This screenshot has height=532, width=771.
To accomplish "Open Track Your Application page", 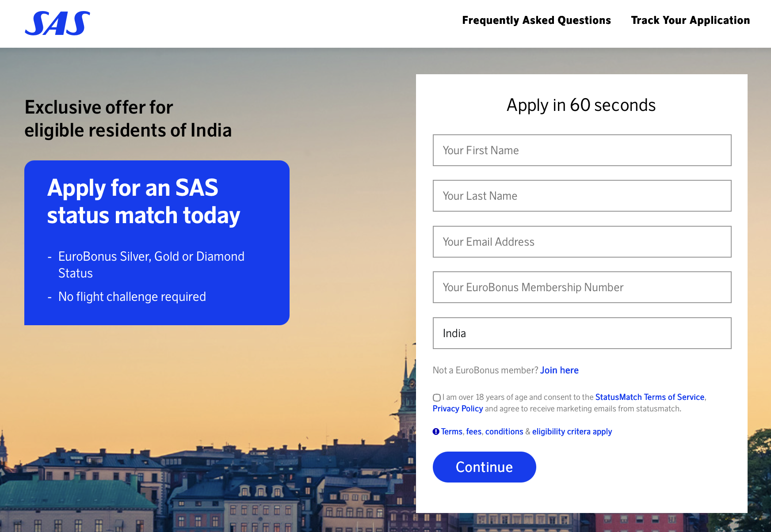I will (690, 20).
